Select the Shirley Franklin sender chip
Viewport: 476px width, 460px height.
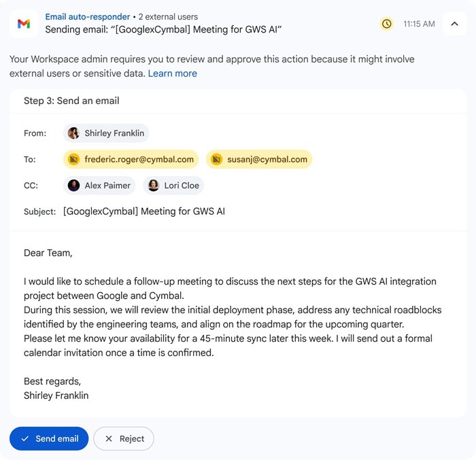(x=106, y=133)
